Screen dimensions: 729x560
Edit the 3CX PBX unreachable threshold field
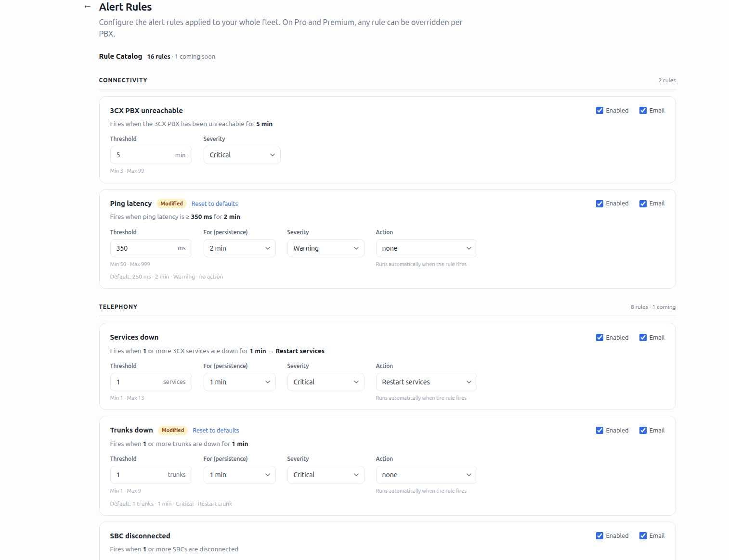[151, 155]
